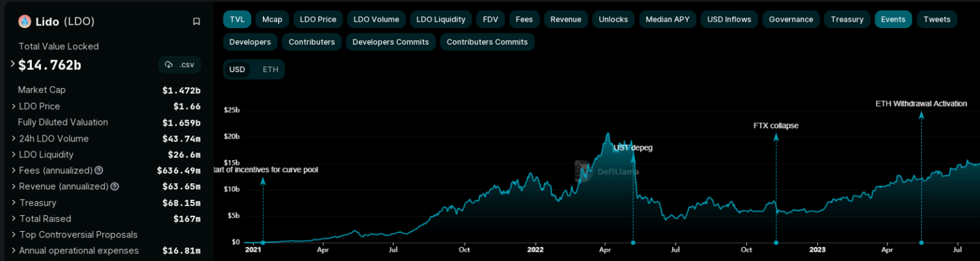The height and width of the screenshot is (261, 980).
Task: Expand Top Controversial Proposals row
Action: tap(13, 234)
